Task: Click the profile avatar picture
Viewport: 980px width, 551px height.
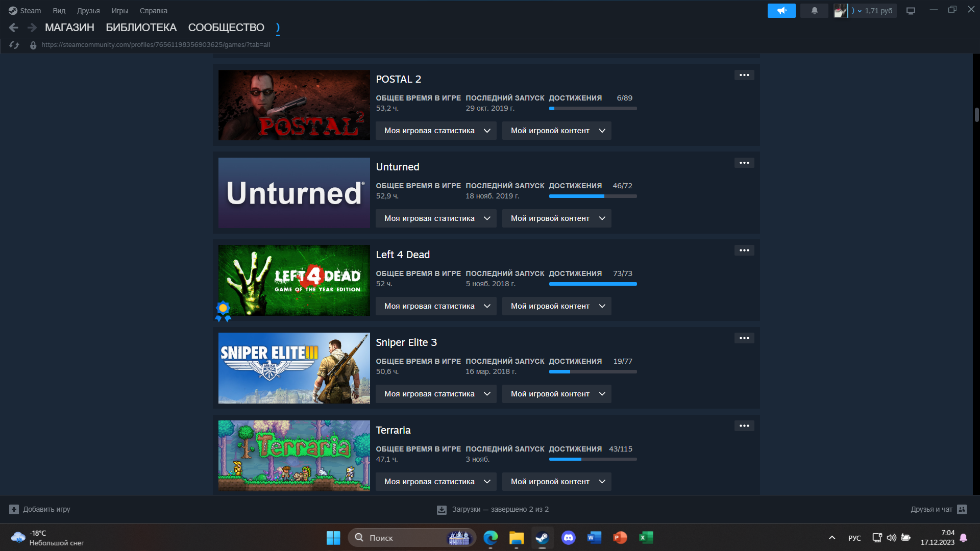Action: point(840,11)
